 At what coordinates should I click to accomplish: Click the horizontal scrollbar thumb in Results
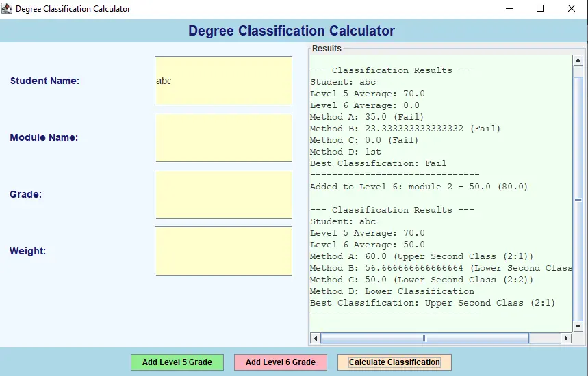point(424,338)
